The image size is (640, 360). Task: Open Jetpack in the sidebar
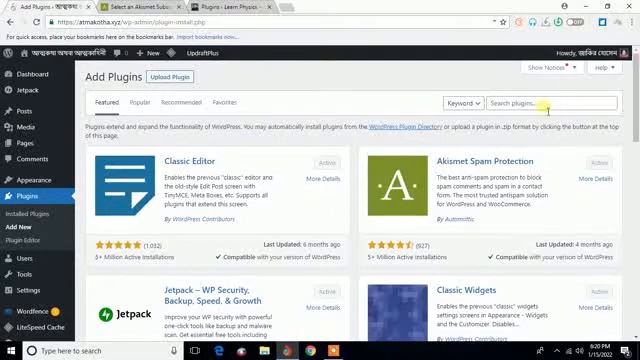tap(27, 90)
